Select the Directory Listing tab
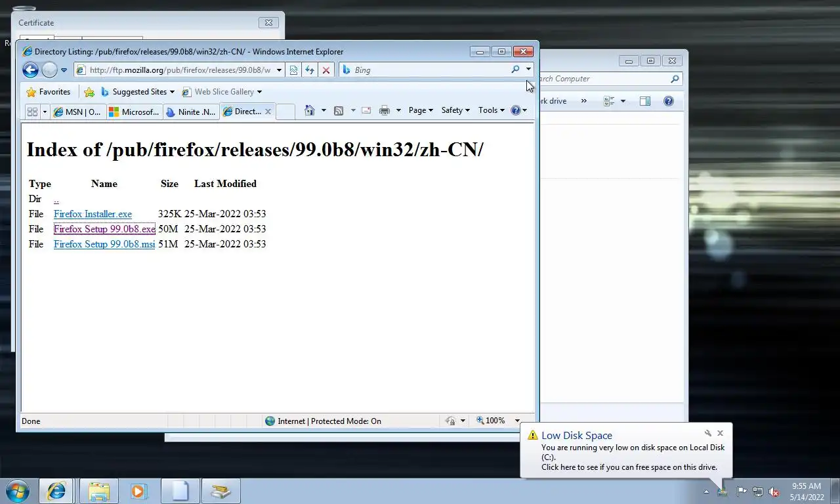The image size is (840, 504). pos(241,112)
